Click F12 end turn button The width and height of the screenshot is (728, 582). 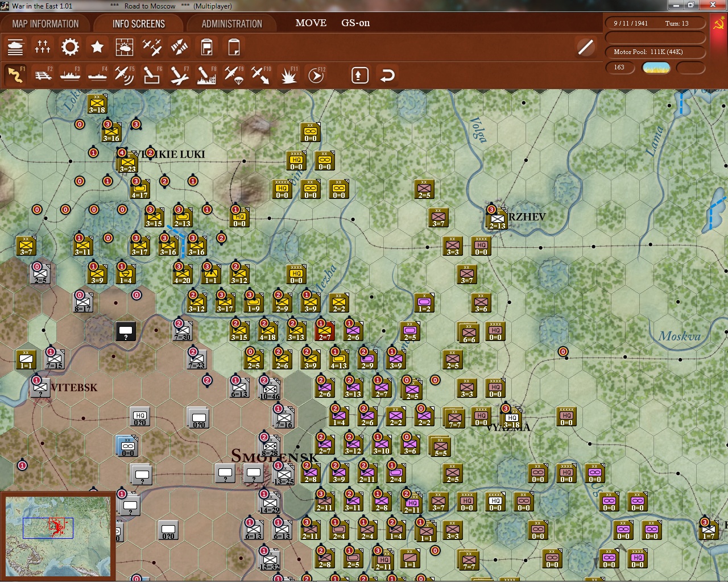[316, 75]
